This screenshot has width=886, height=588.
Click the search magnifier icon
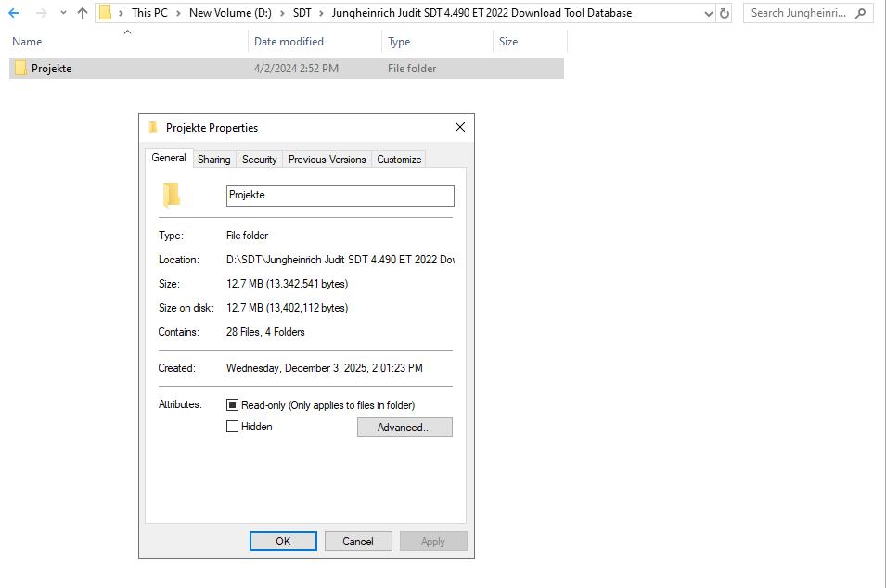861,13
